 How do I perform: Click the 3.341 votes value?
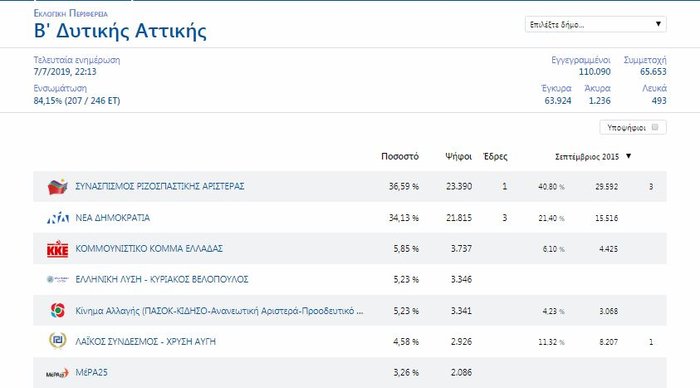click(461, 311)
